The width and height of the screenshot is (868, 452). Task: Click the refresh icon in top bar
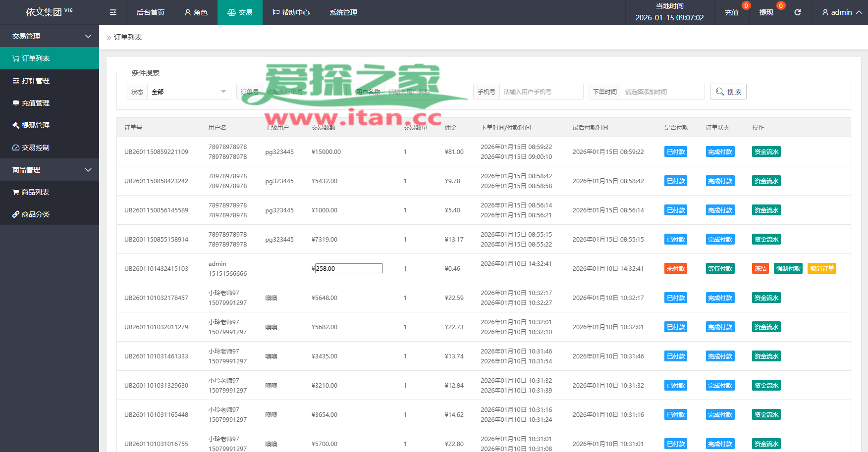(797, 12)
